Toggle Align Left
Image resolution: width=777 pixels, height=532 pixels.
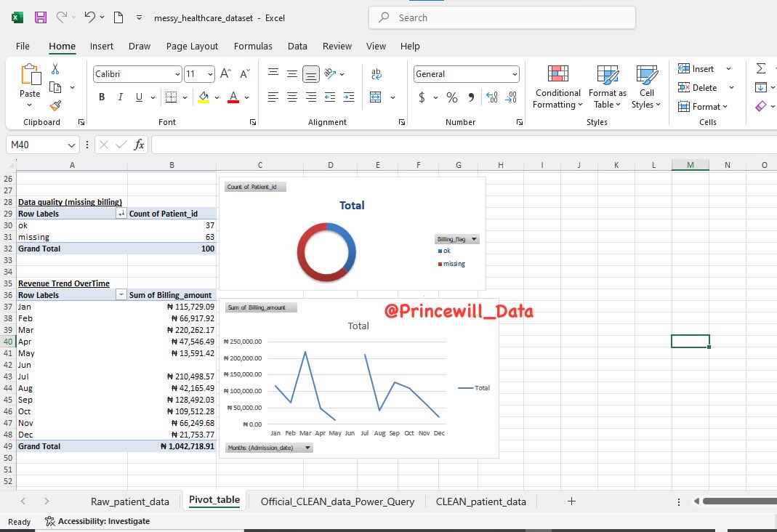(x=273, y=97)
